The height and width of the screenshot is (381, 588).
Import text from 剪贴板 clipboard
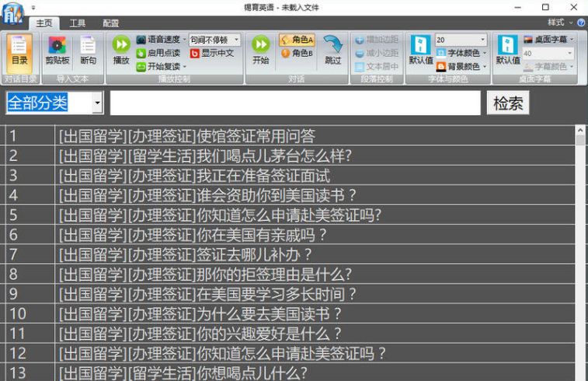pyautogui.click(x=57, y=51)
